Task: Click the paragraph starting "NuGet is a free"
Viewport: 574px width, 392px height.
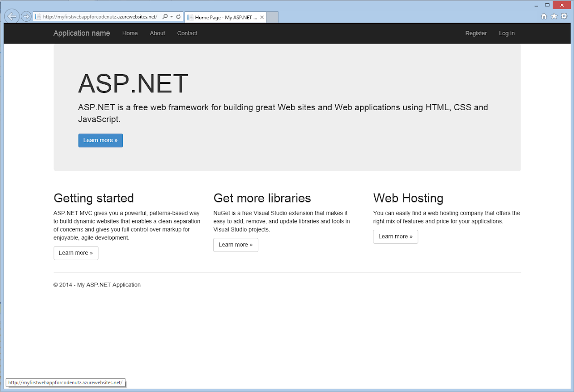Action: point(282,221)
